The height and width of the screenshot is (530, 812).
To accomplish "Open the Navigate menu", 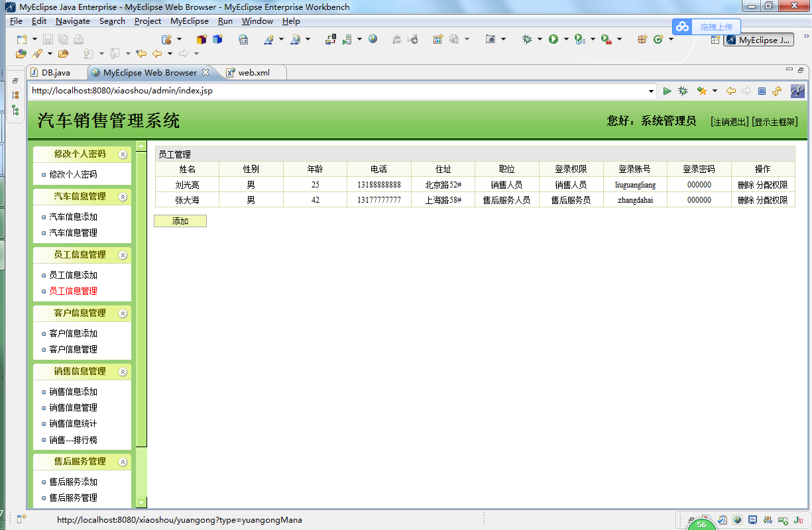I will pos(73,21).
